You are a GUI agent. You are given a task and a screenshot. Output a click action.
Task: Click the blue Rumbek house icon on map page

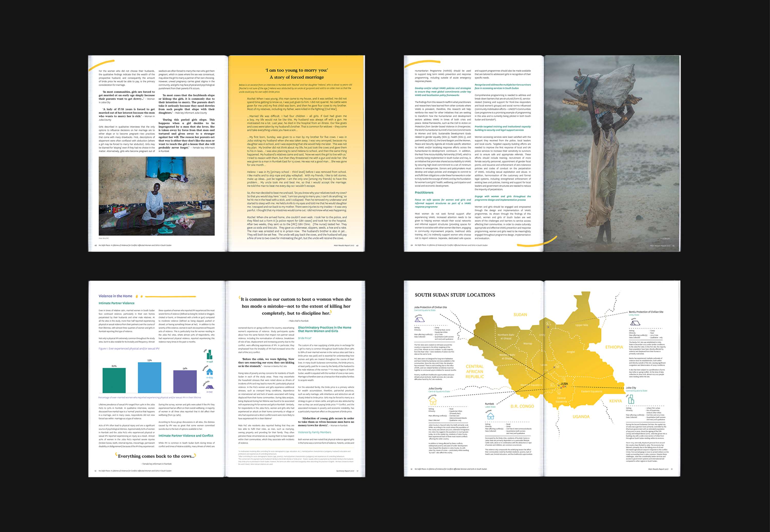[x=490, y=416]
